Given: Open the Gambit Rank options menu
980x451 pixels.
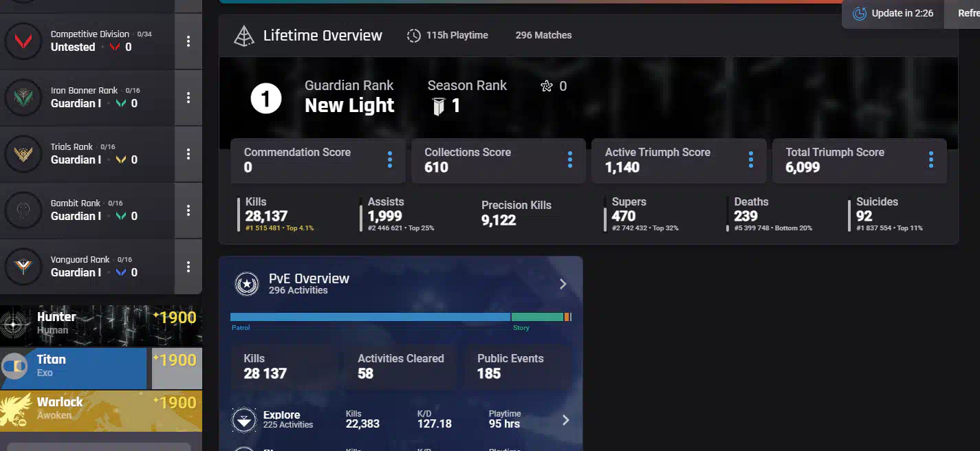Looking at the screenshot, I should (188, 210).
